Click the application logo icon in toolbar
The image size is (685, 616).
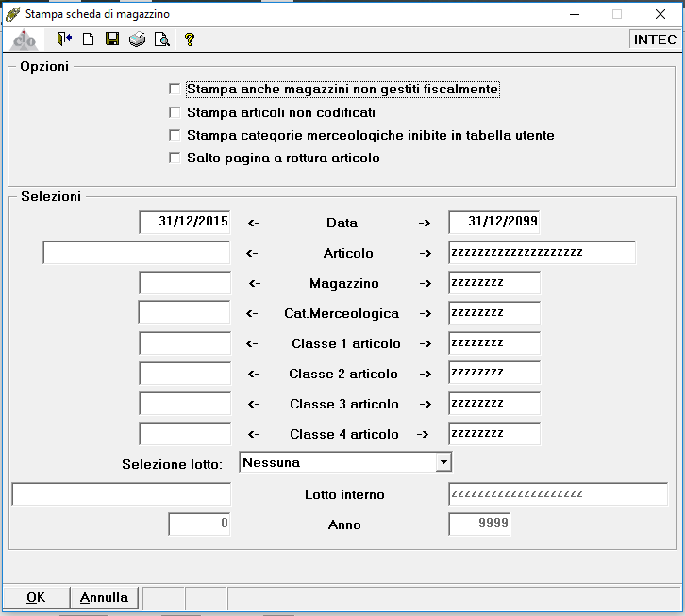(x=24, y=40)
